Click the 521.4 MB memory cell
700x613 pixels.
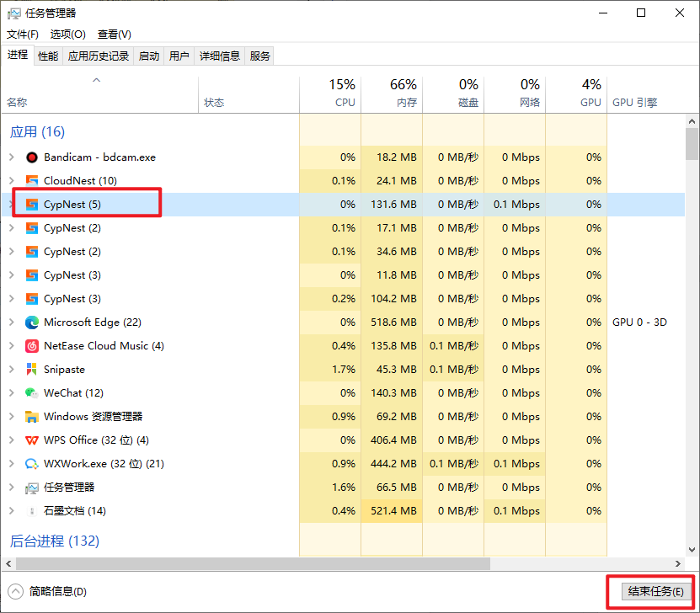(393, 511)
